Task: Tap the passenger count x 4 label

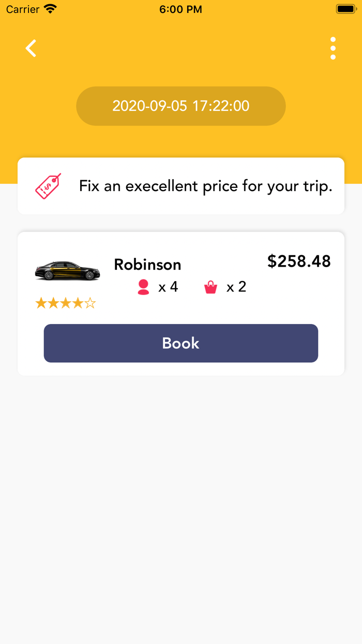Action: [168, 286]
